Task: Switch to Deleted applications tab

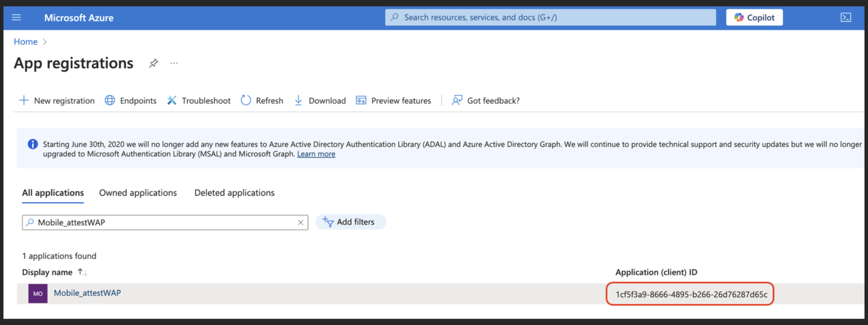Action: 234,193
